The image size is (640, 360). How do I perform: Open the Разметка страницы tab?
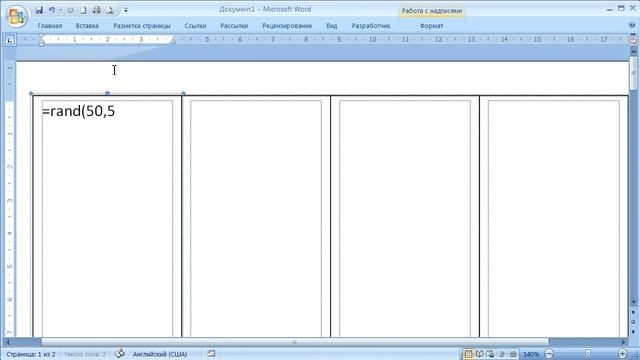click(x=142, y=26)
